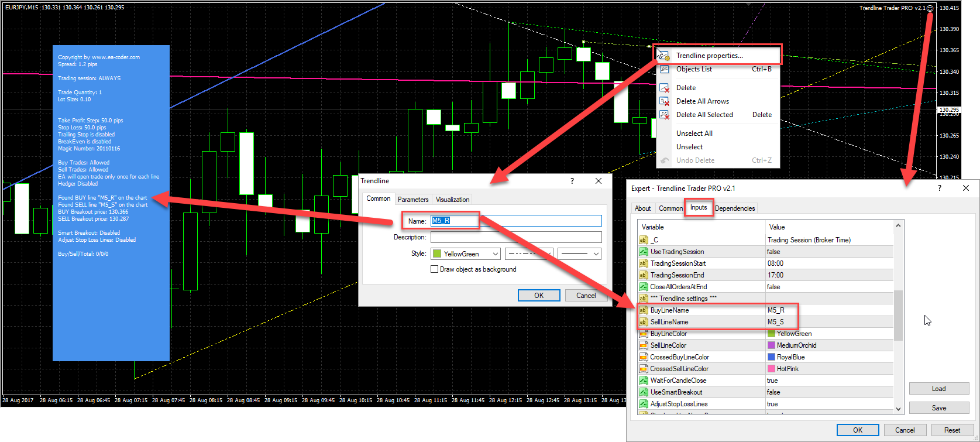
Task: Open the Common tab in Expert dialog
Action: 670,208
